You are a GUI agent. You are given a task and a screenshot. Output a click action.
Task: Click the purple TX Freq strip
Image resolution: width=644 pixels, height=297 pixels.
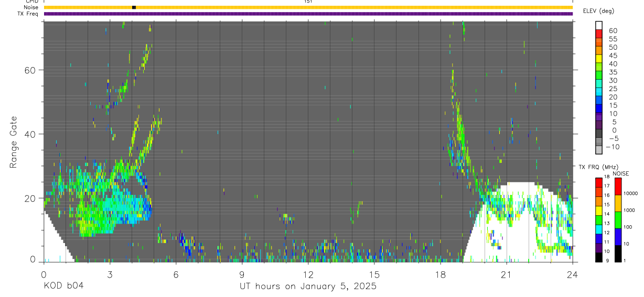(x=308, y=14)
